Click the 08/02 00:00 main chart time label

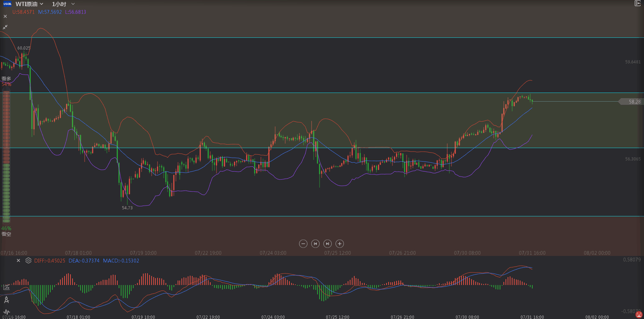click(x=597, y=253)
